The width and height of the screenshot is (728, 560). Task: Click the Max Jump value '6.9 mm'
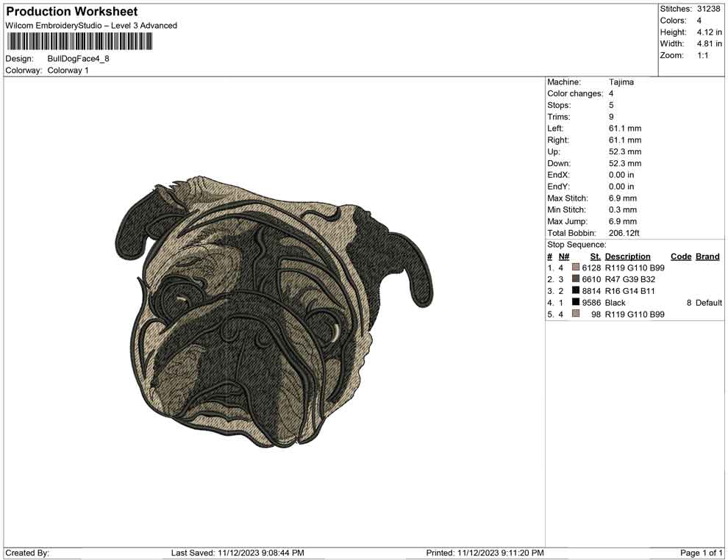623,221
